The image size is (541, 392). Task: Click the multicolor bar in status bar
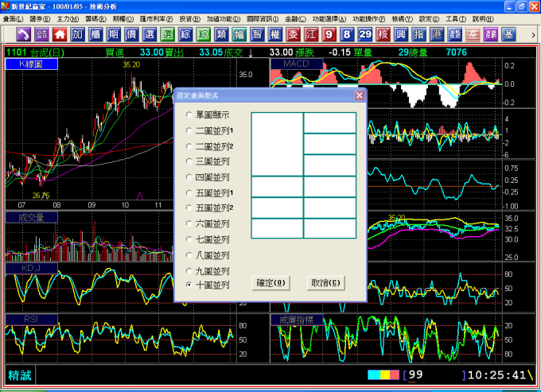[383, 375]
